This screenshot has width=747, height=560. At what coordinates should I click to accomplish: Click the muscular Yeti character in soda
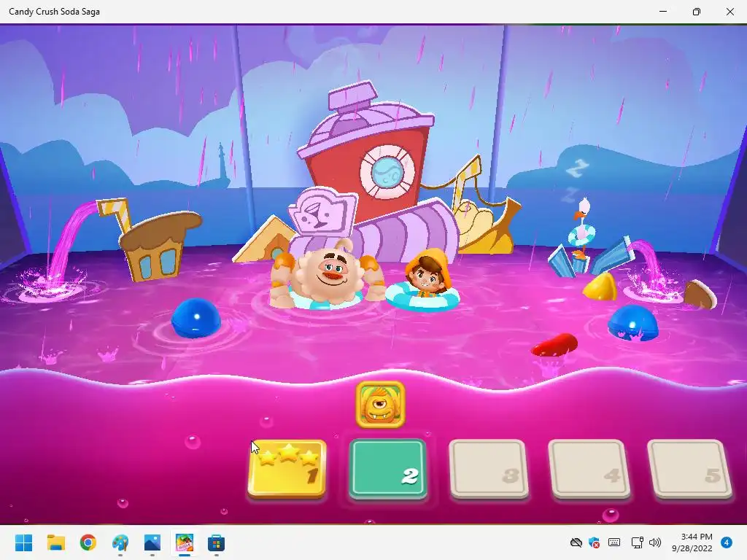coord(328,275)
